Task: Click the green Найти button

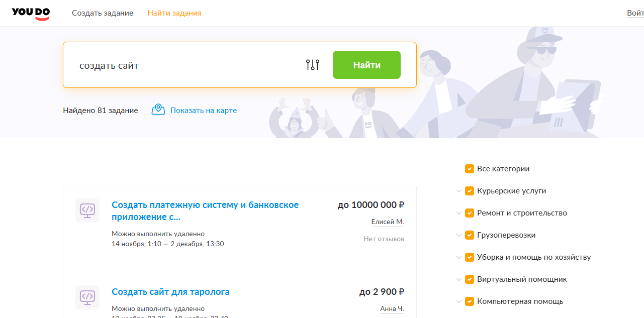Action: 366,65
